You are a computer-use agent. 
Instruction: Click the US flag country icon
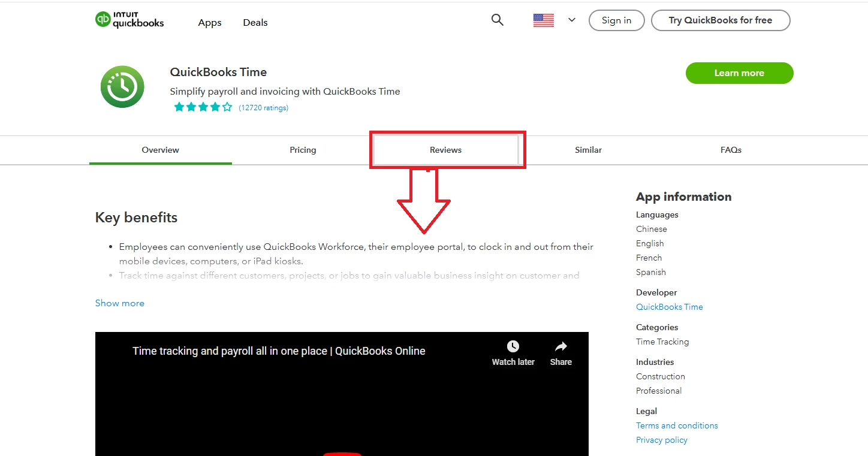pyautogui.click(x=544, y=20)
